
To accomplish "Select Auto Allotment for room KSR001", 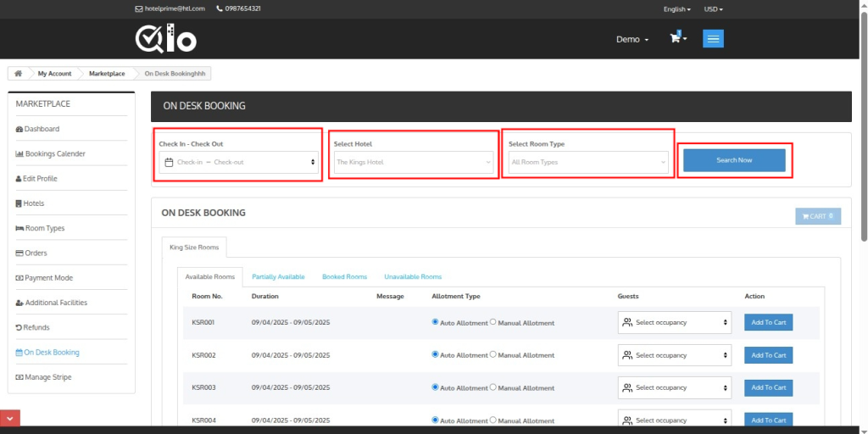I will coord(435,321).
